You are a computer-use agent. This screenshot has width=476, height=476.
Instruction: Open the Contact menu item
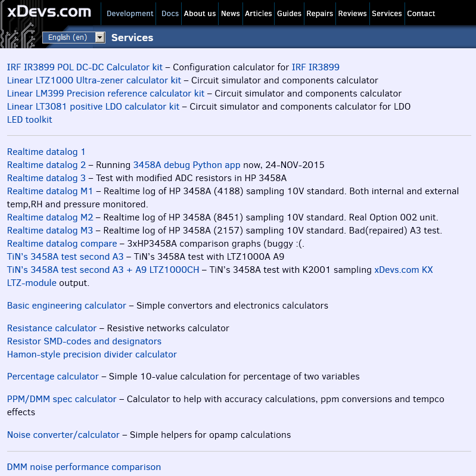tap(421, 14)
